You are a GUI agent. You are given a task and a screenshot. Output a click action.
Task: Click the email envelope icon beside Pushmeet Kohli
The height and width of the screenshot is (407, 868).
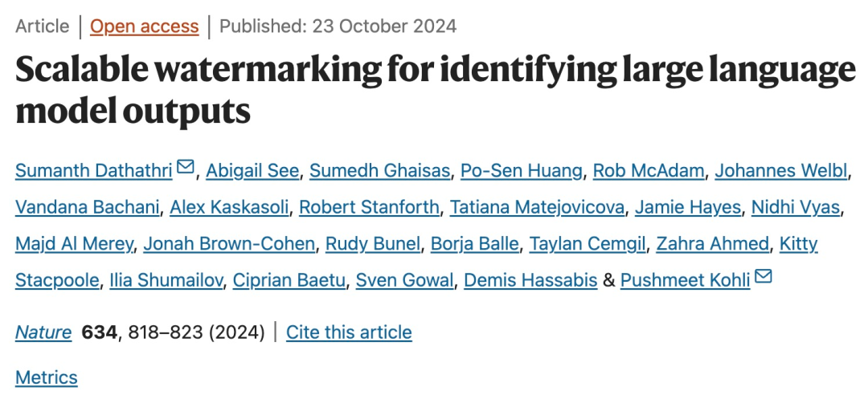(764, 275)
